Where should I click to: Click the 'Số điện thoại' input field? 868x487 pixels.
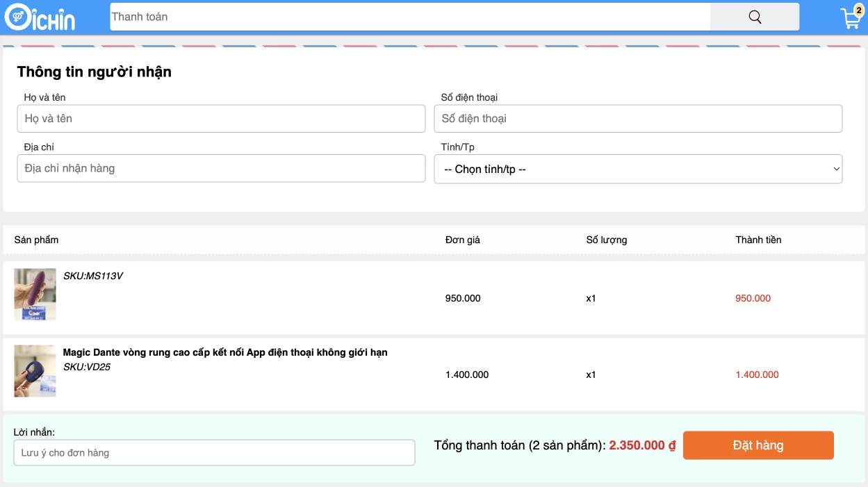[637, 119]
